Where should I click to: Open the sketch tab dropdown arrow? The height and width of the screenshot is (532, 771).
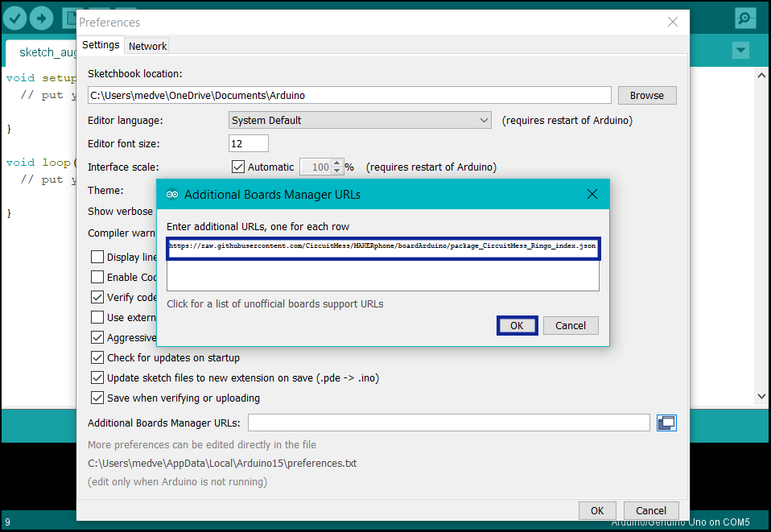[740, 50]
